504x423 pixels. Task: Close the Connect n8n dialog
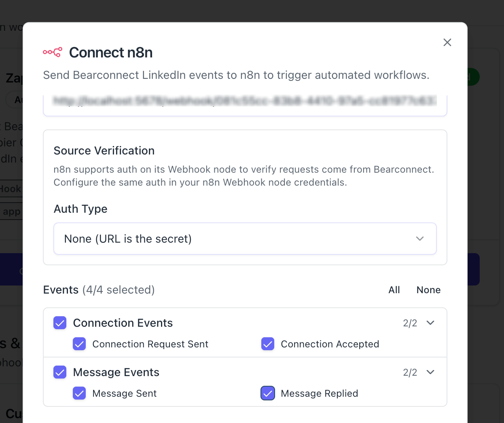pyautogui.click(x=447, y=42)
